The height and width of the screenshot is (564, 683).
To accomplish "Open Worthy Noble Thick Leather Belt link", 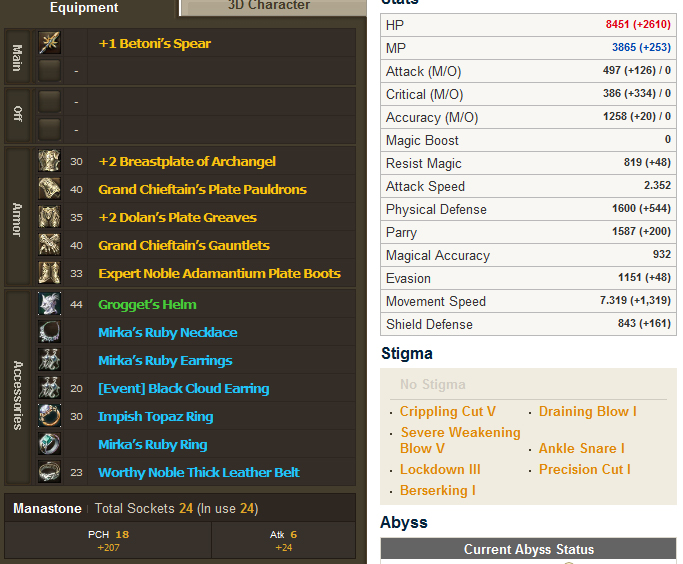I will [199, 473].
